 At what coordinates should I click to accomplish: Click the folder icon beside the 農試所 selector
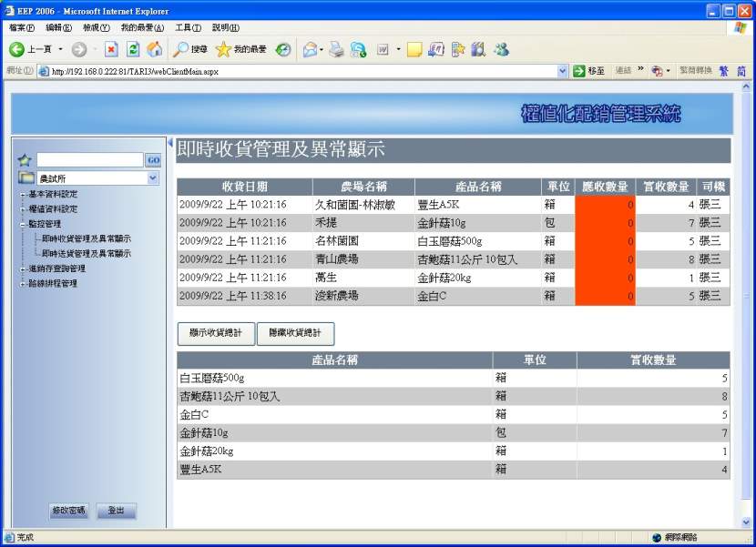[26, 178]
